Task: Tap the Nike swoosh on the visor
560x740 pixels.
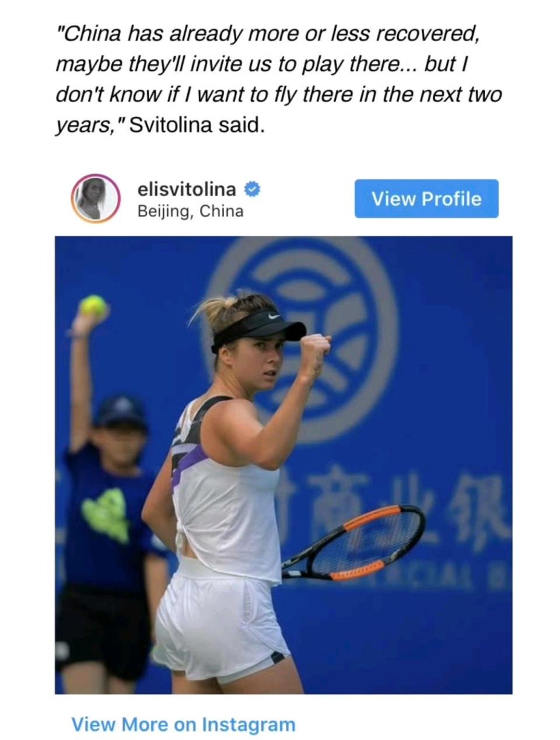Action: coord(274,316)
